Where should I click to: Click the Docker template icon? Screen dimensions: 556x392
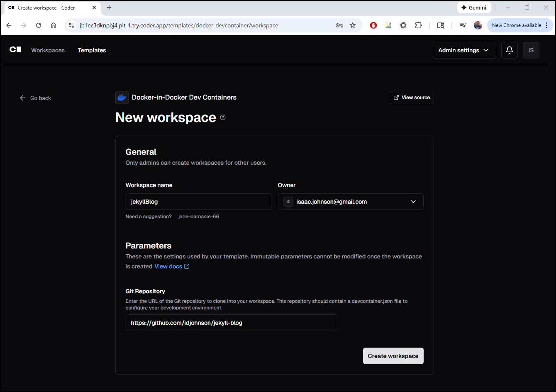pos(122,97)
